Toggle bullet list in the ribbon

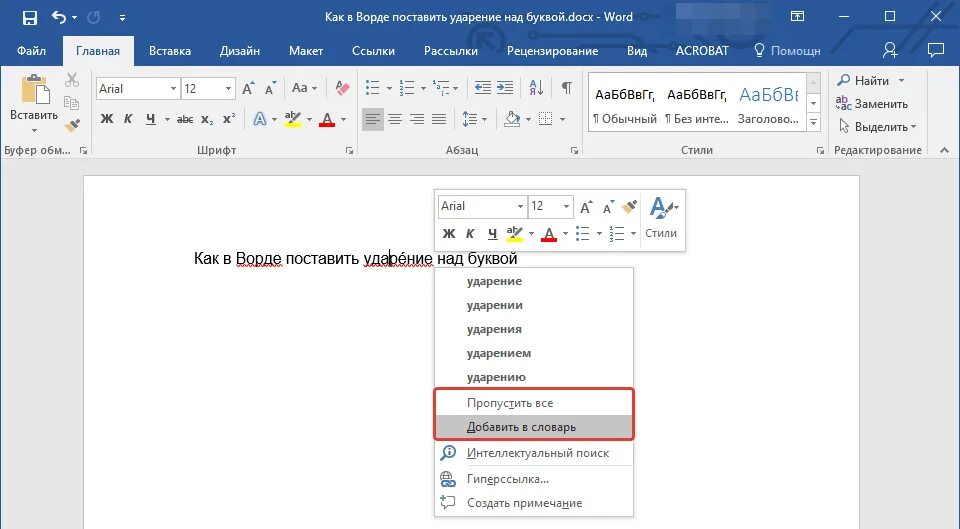(x=373, y=88)
